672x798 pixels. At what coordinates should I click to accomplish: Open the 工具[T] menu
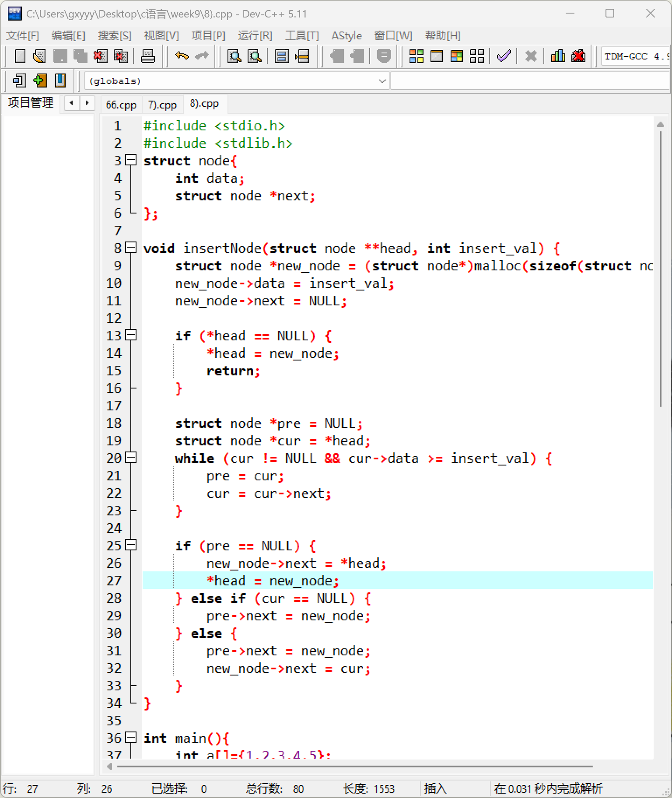302,35
